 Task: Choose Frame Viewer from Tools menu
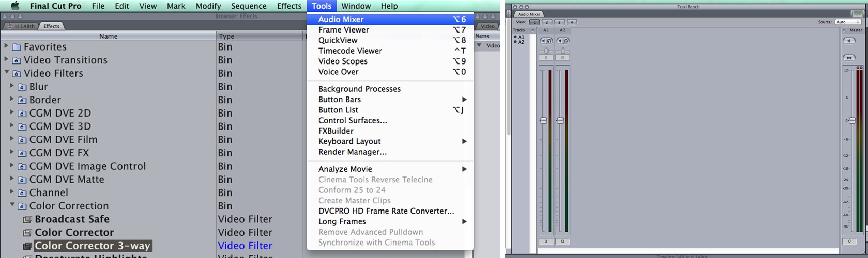click(390, 30)
